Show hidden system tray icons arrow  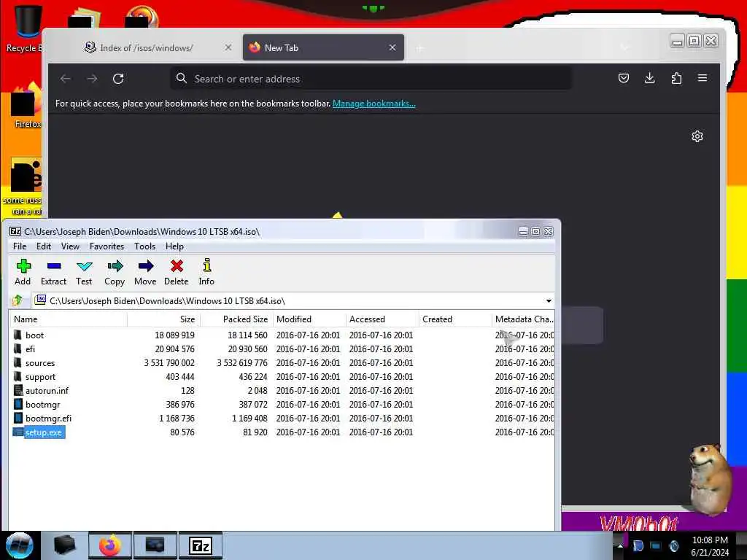coord(620,545)
